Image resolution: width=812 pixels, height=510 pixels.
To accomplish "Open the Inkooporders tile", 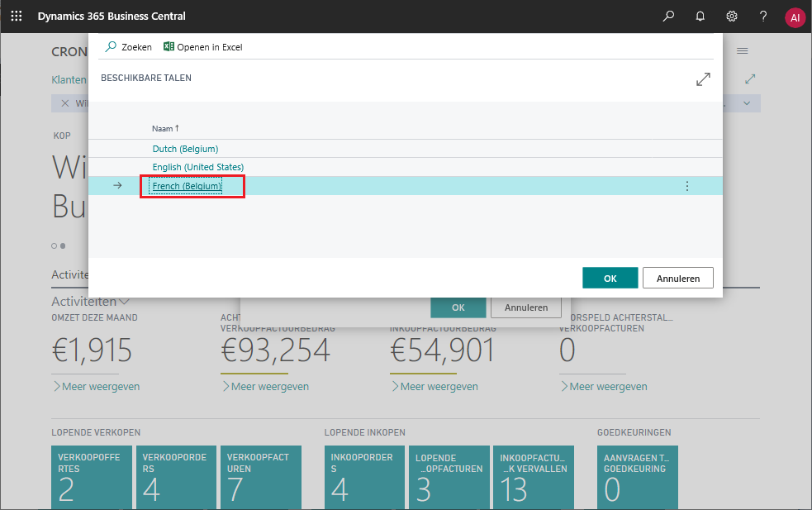I will [x=364, y=477].
